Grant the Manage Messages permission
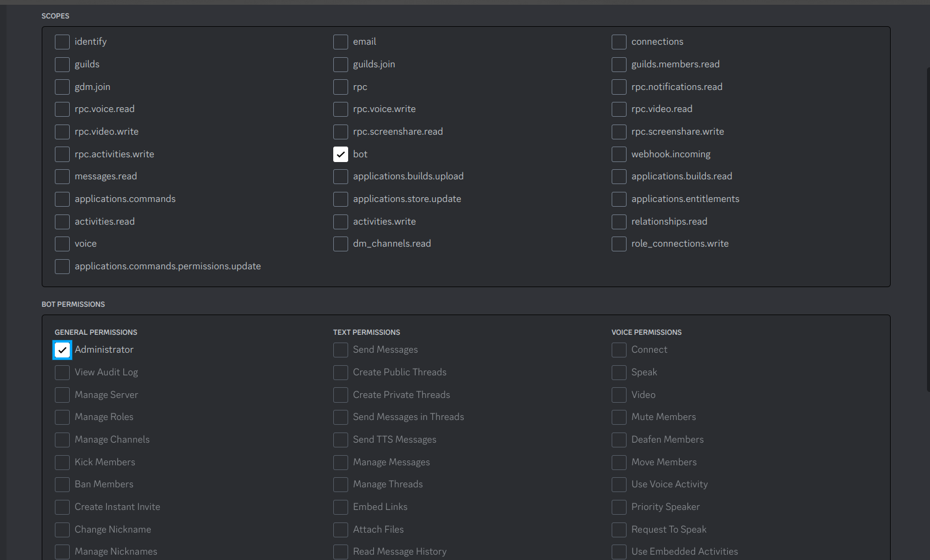This screenshot has height=560, width=930. coord(340,462)
